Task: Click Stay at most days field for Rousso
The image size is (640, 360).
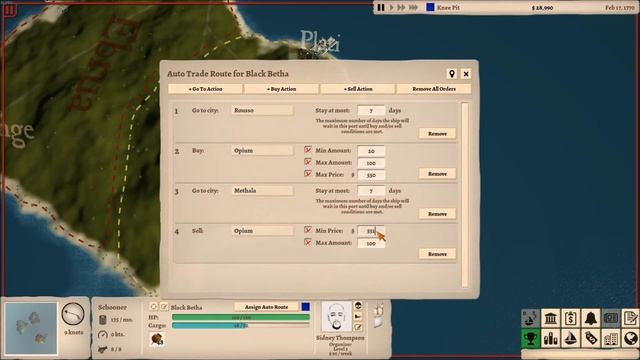Action: point(371,111)
